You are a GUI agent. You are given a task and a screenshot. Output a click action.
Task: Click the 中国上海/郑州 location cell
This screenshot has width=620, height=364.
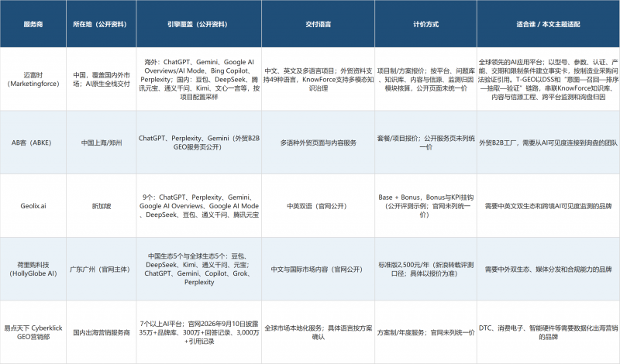102,143
